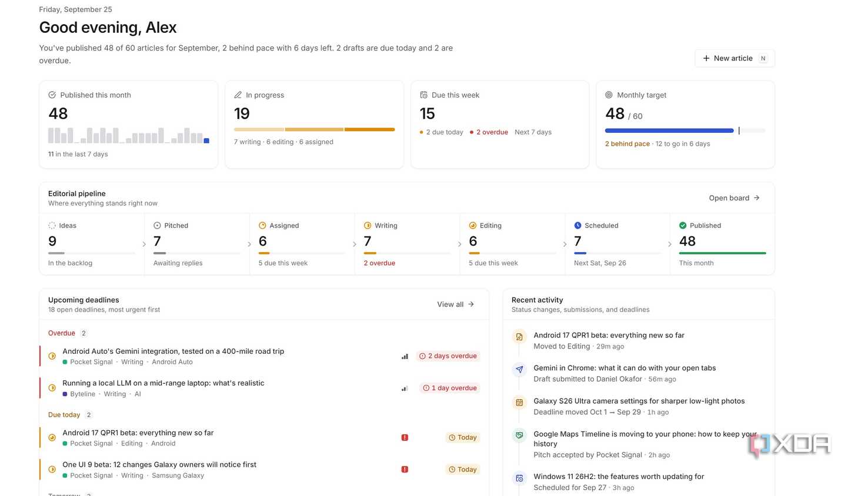Click status icon of Android 17 QPR1 deadline

coord(52,438)
